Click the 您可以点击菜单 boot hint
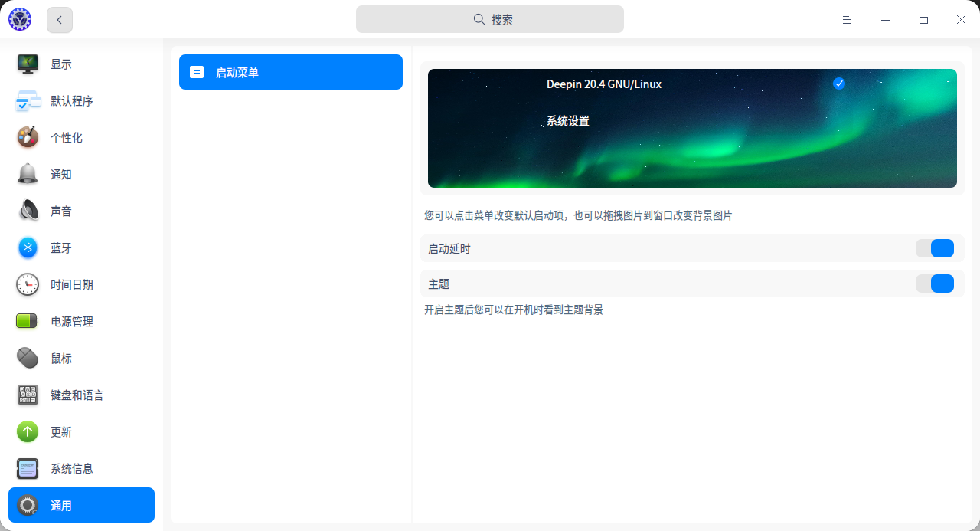980x531 pixels. click(578, 215)
